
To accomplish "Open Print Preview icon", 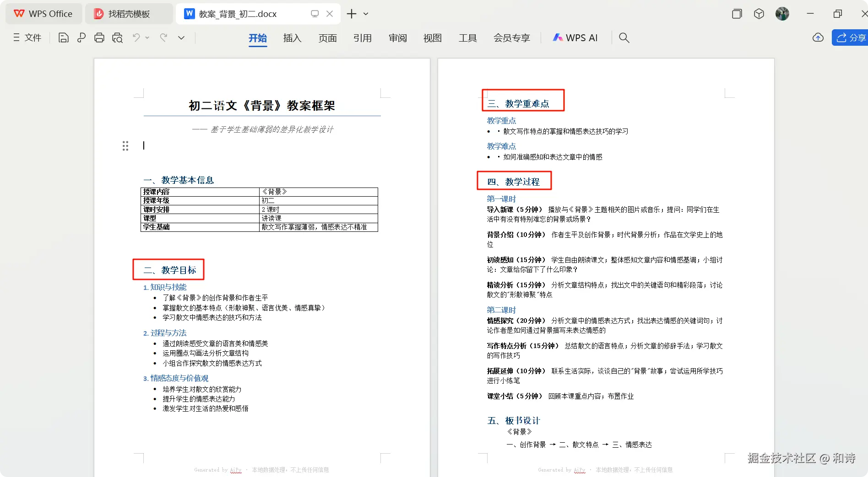I will pos(118,38).
